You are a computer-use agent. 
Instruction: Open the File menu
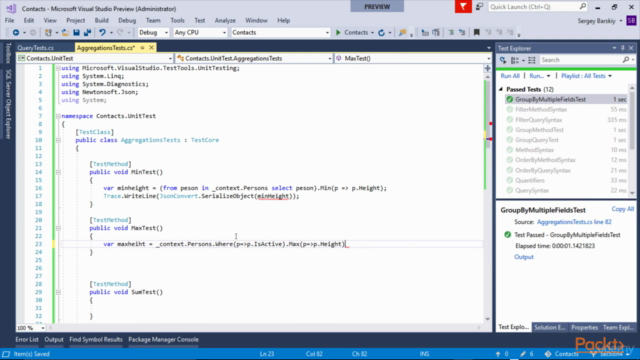click(x=9, y=20)
